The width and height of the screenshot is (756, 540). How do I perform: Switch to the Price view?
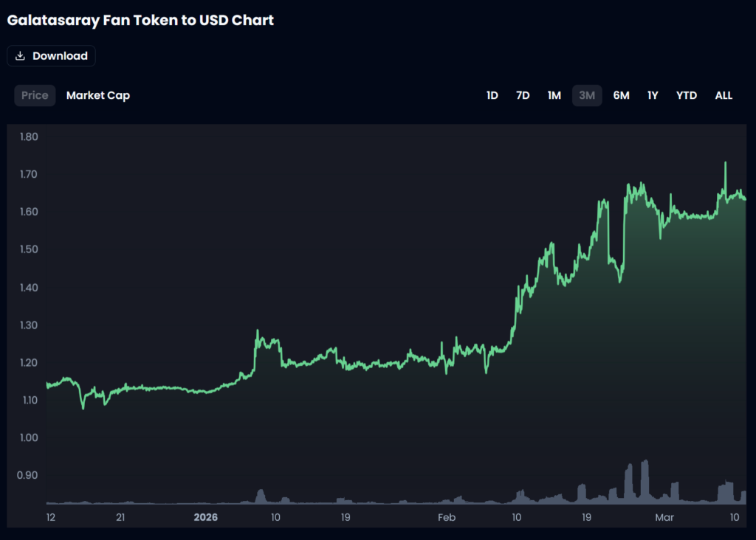pyautogui.click(x=35, y=95)
